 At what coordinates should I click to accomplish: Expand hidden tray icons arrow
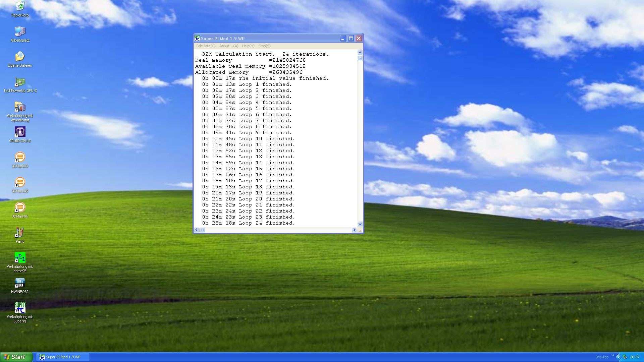(619, 357)
